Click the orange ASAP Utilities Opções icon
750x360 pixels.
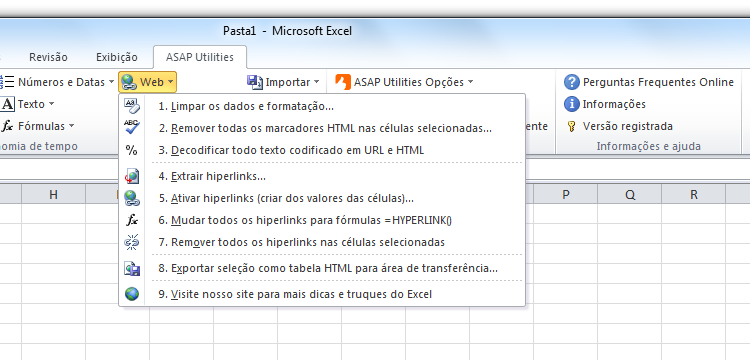[342, 82]
